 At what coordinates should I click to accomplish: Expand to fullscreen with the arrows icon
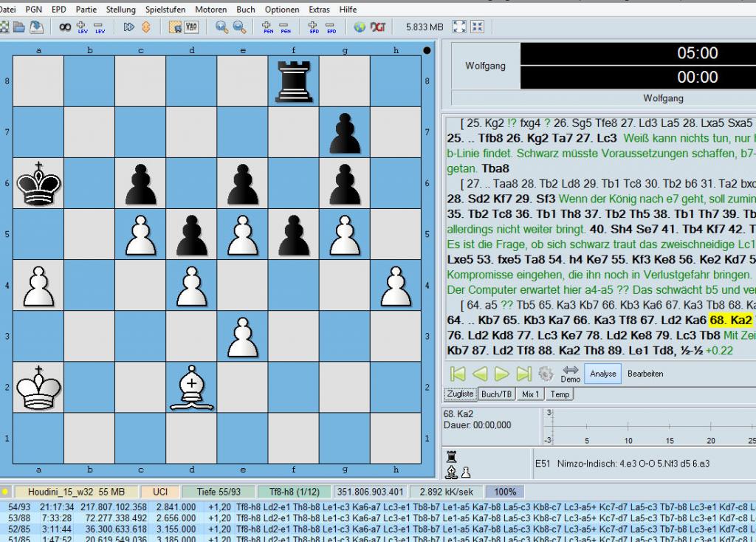click(x=459, y=27)
